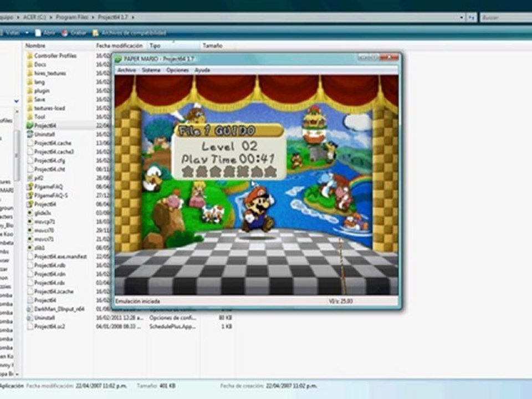Click the Project64 title bar app icon
The width and height of the screenshot is (532, 399).
[119, 59]
